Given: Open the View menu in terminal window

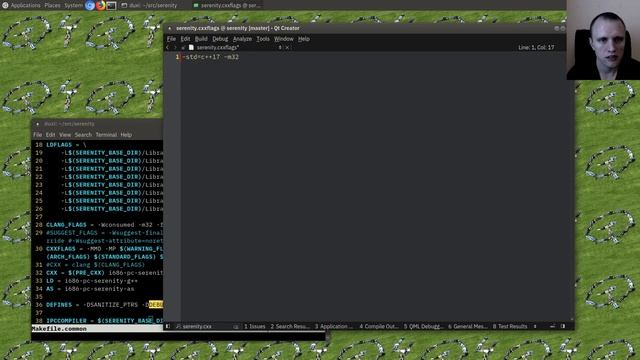Looking at the screenshot, I should 65,135.
